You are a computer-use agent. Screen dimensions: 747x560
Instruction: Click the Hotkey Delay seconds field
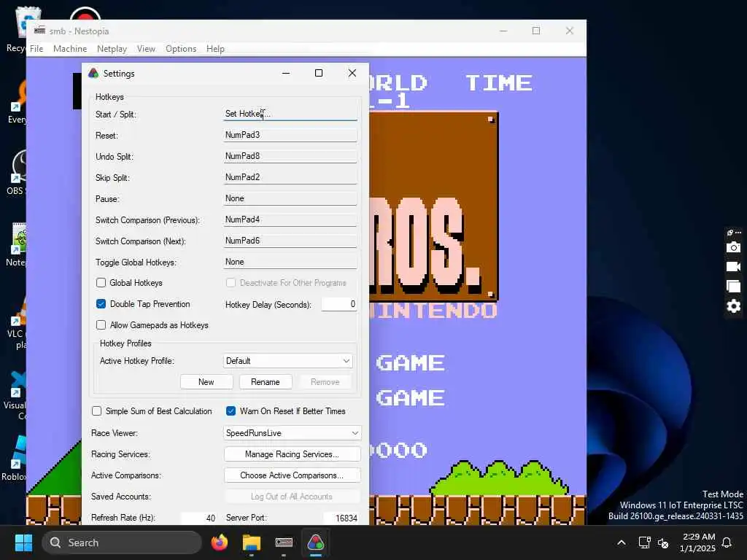click(338, 304)
